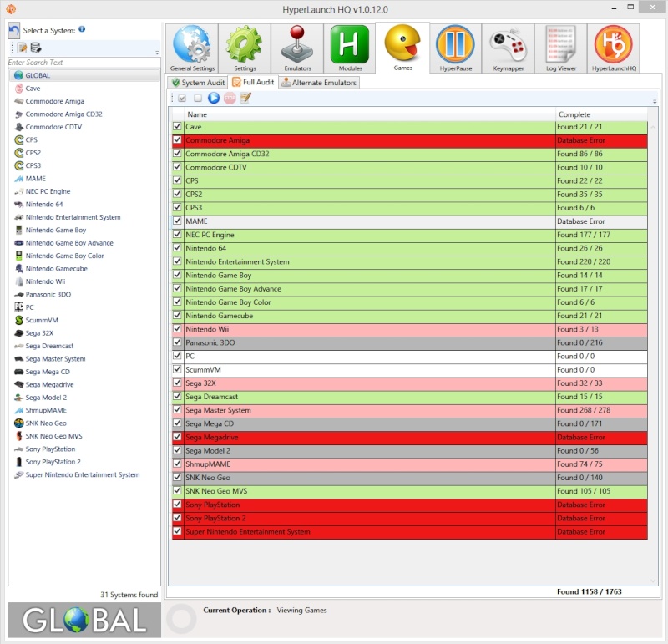
Task: Toggle the Nintendo Wii row checkbox
Action: (177, 328)
